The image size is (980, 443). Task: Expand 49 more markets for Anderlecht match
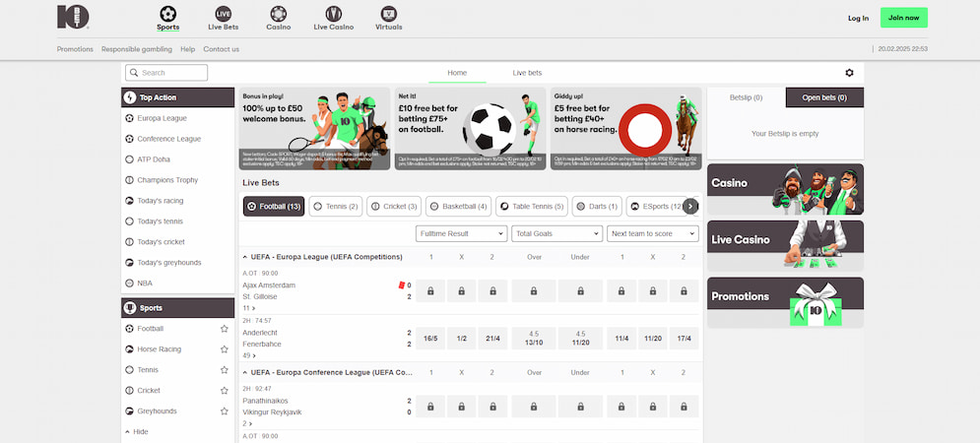[x=249, y=355]
